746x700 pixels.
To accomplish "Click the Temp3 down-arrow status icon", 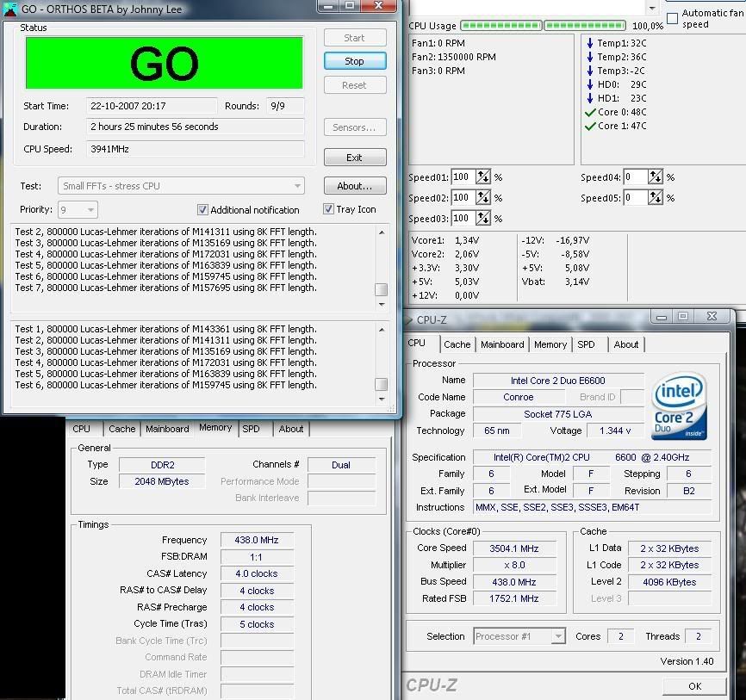I will (590, 71).
